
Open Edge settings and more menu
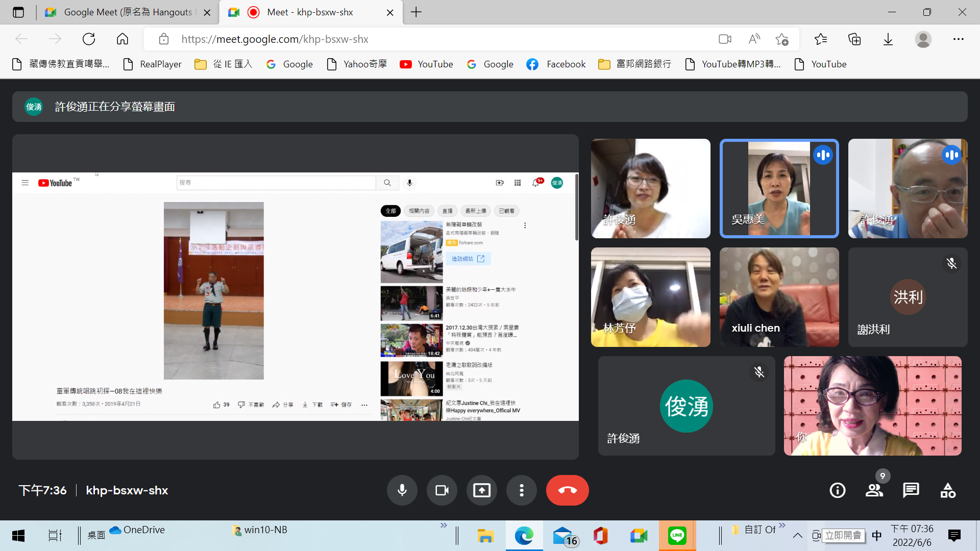(x=959, y=39)
